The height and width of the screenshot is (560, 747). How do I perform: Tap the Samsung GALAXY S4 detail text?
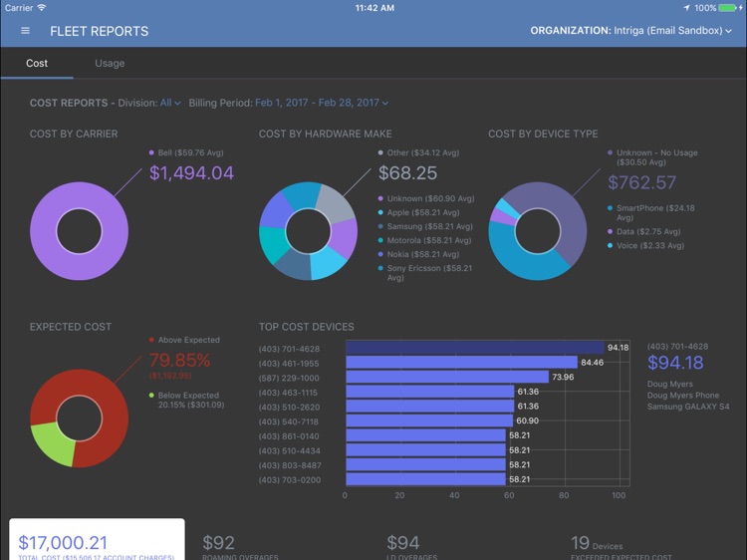[x=688, y=407]
